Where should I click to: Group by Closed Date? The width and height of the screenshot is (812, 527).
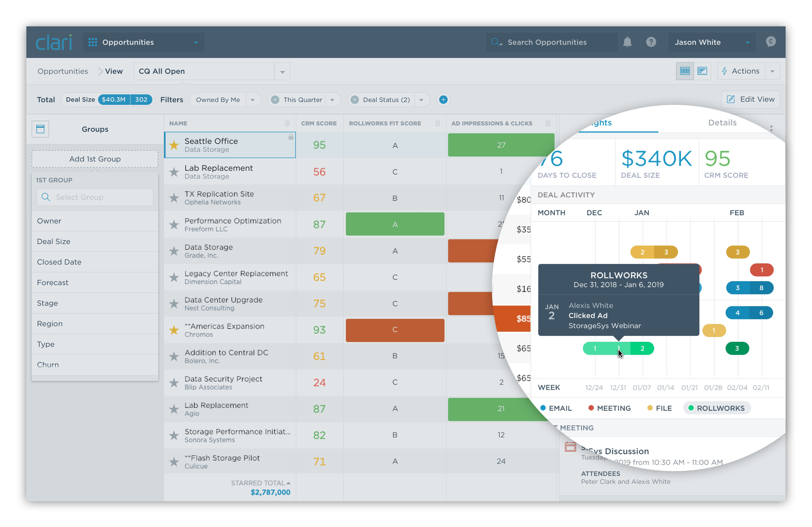(x=95, y=262)
